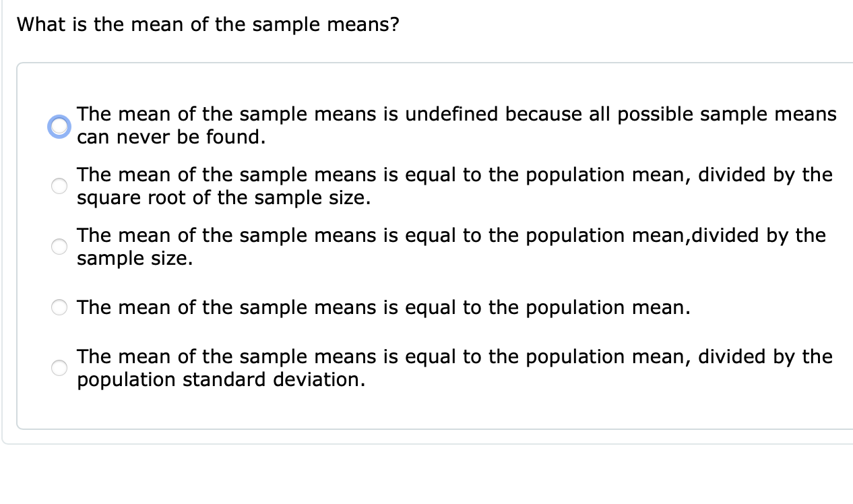Click the area right of the question text
Image resolution: width=853 pixels, height=504 pixels.
click(x=606, y=24)
